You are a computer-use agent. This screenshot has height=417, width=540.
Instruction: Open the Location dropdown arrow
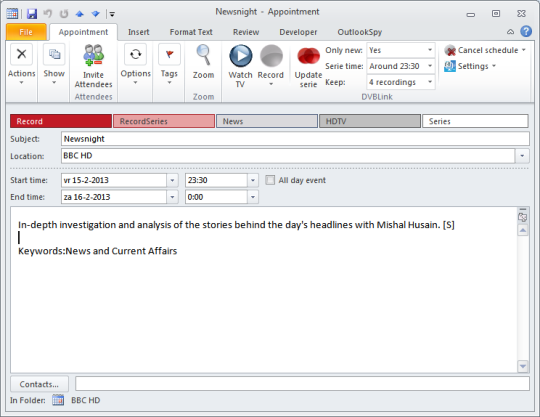[522, 156]
